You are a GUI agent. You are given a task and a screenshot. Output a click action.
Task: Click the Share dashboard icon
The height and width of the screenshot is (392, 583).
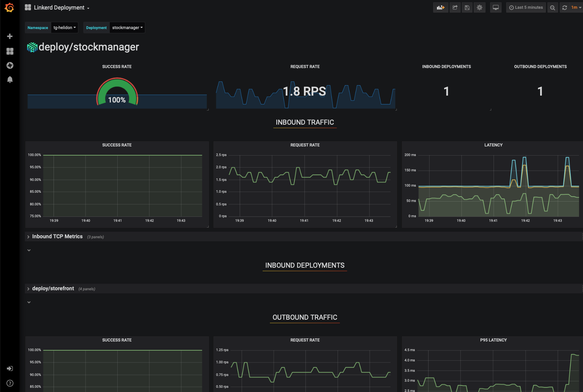[x=455, y=8]
